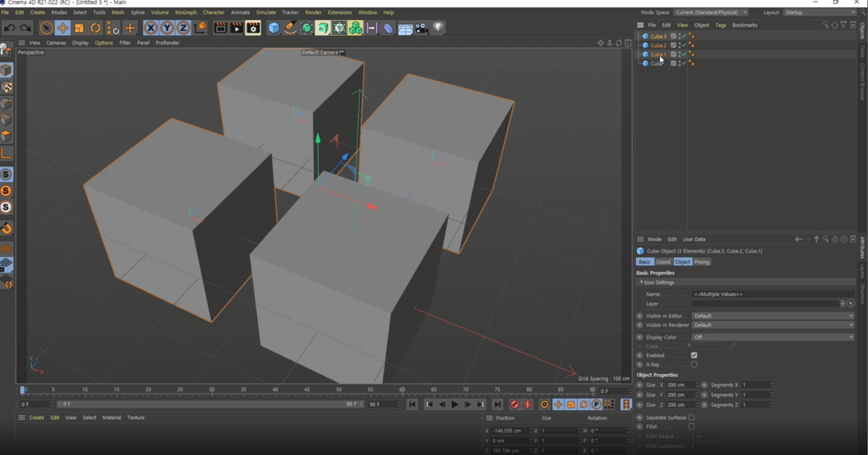
Task: Toggle Cube.3 green enable checkmark
Action: pos(684,36)
